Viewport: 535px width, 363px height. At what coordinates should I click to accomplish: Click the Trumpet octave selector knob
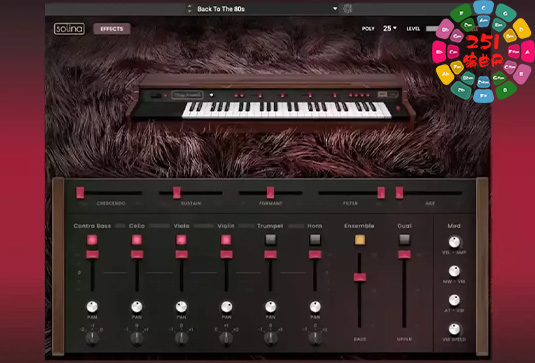[271, 338]
